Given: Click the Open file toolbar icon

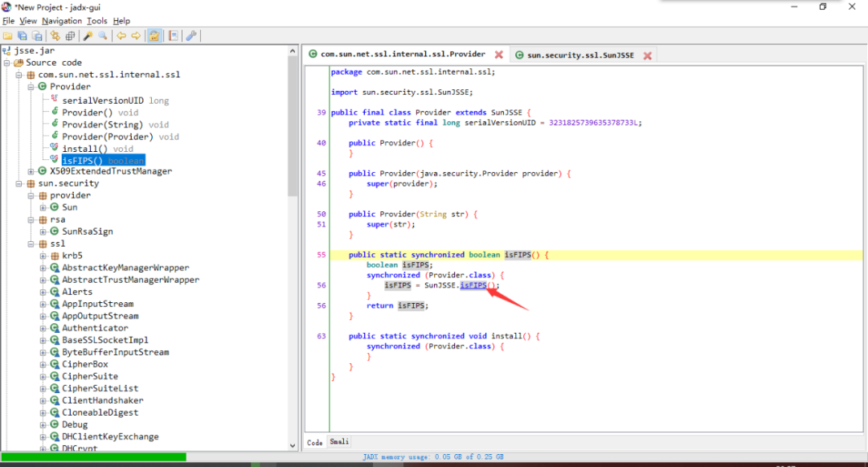Looking at the screenshot, I should pyautogui.click(x=7, y=36).
